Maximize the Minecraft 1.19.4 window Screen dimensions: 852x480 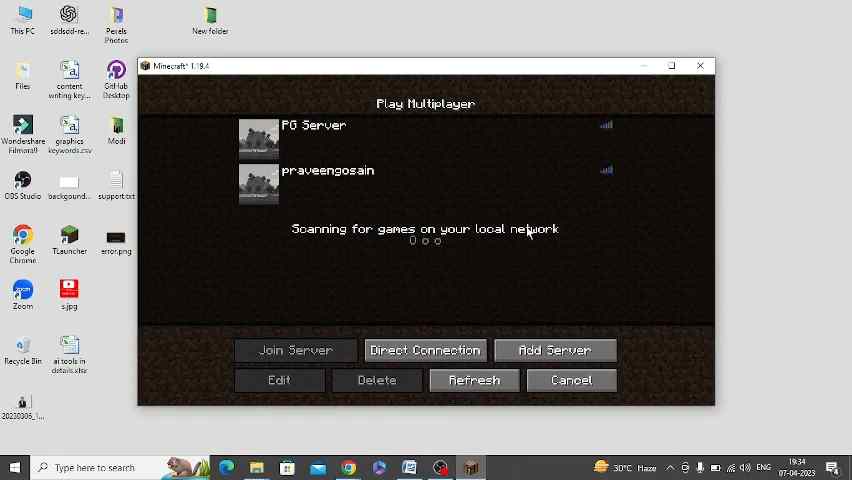(672, 66)
